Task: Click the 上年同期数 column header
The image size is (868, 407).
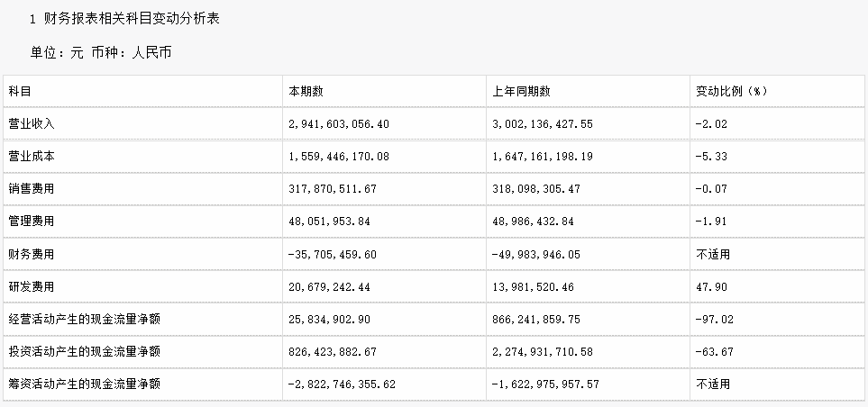Action: pyautogui.click(x=522, y=92)
